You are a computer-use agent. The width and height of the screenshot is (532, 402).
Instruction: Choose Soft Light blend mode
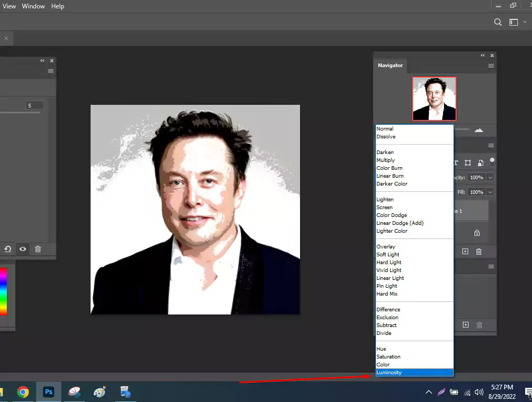tap(414, 254)
